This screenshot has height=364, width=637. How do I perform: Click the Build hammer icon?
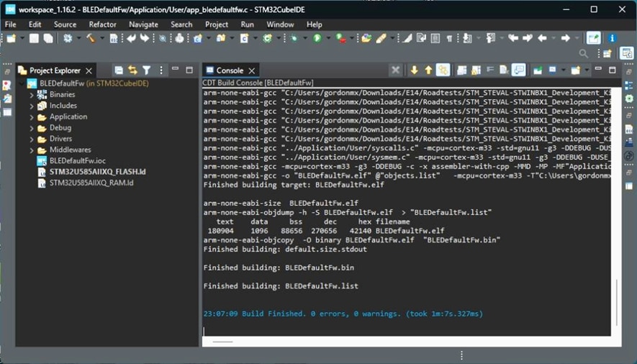[x=91, y=39]
